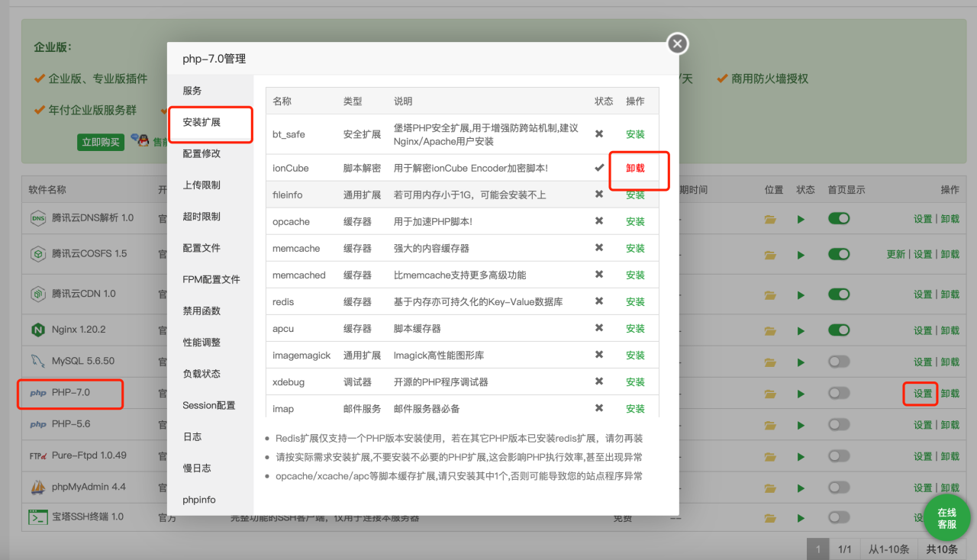This screenshot has width=977, height=560.
Task: Turn off homepage display for Nginx
Action: coord(839,330)
